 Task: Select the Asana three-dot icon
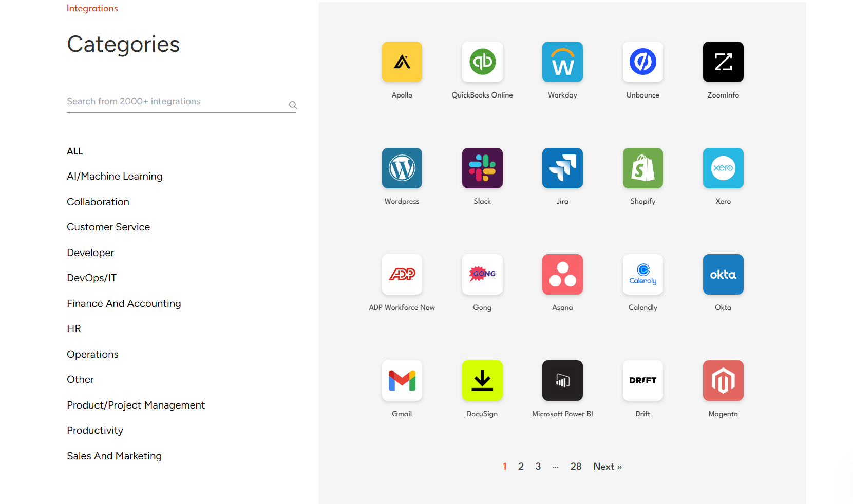point(562,274)
